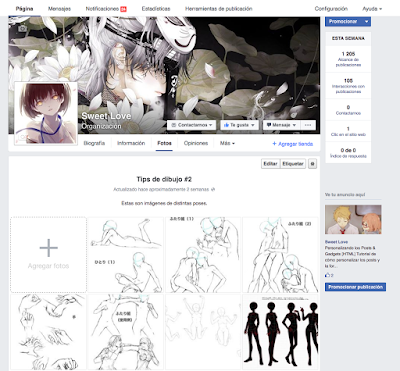Image resolution: width=400 pixels, height=371 pixels.
Task: Open Configuración link
Action: coord(331,9)
